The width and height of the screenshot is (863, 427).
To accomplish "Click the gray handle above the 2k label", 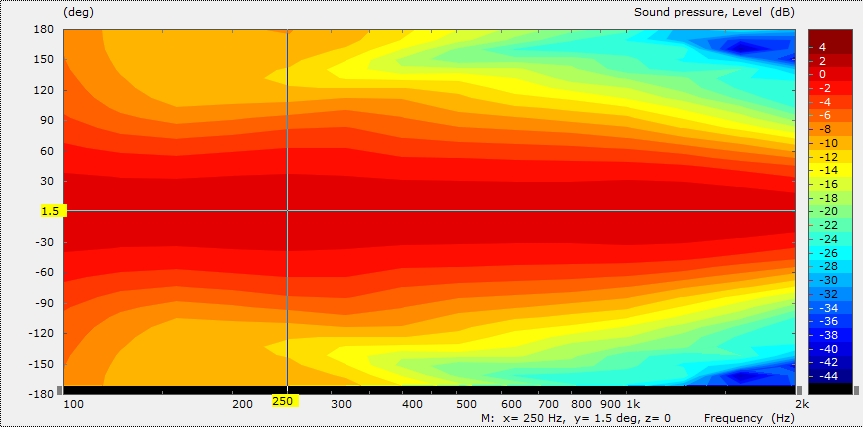I will pyautogui.click(x=799, y=390).
